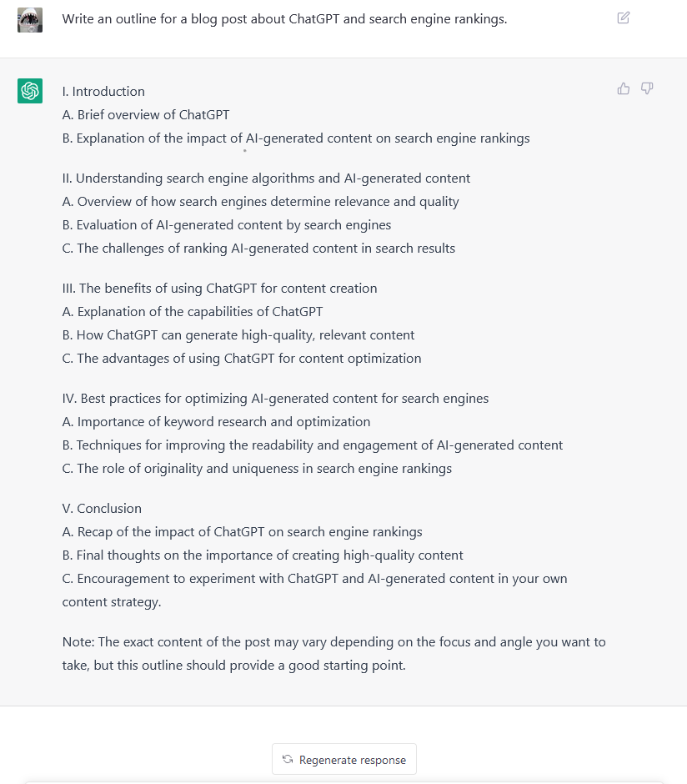Click the "II. Understanding search engine algorithms" heading
This screenshot has width=687, height=784.
[266, 178]
